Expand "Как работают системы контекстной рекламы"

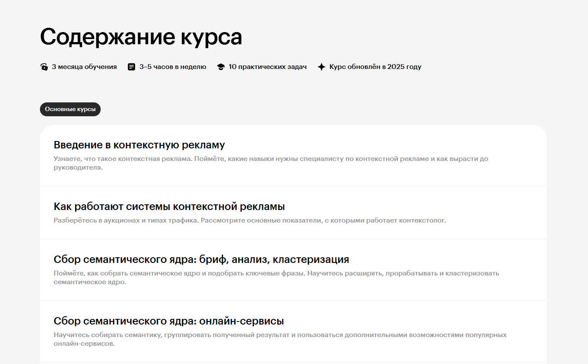pos(293,213)
